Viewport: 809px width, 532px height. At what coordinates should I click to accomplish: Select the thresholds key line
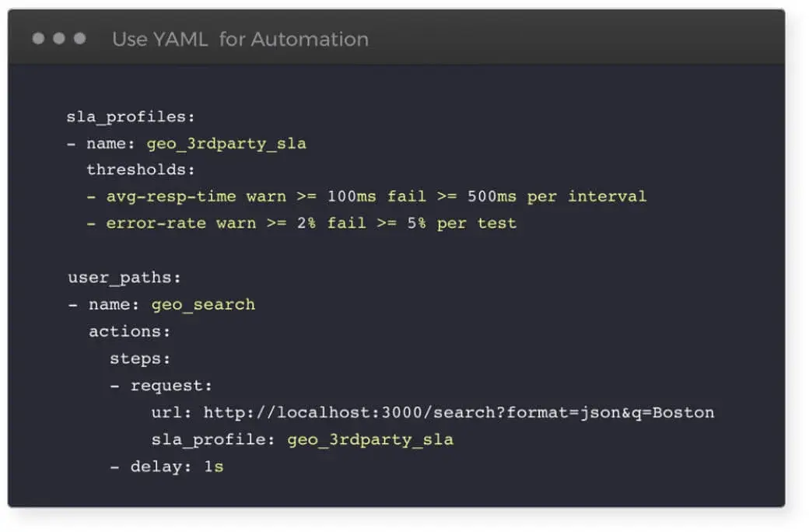point(140,170)
